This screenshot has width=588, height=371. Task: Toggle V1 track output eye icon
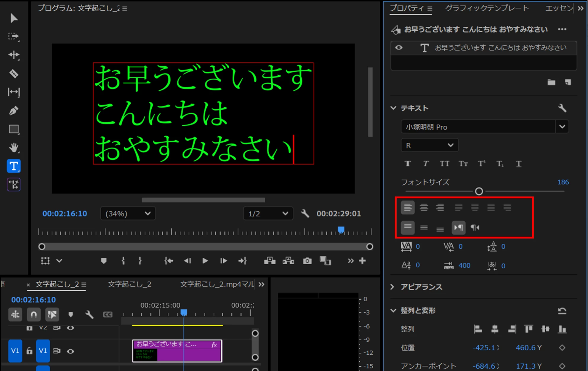(x=70, y=351)
